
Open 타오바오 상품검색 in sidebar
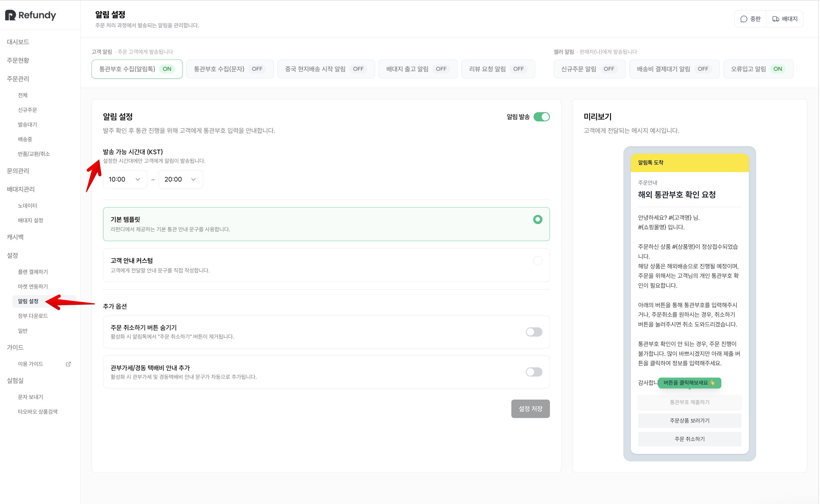pyautogui.click(x=37, y=412)
